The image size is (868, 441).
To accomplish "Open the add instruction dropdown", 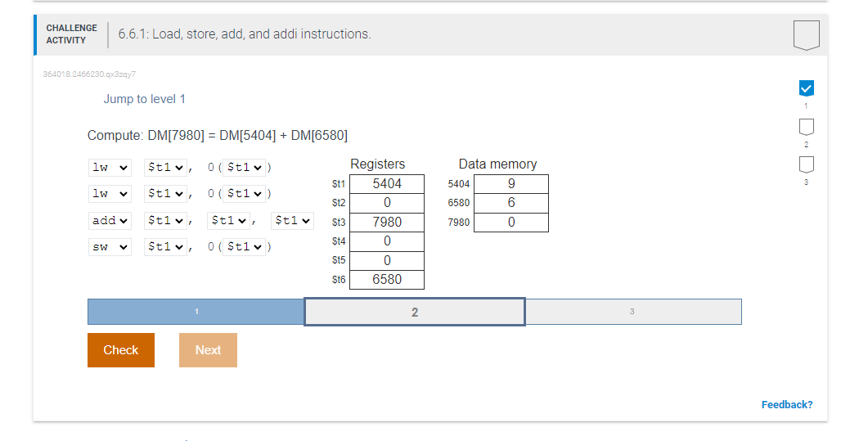I will point(110,220).
